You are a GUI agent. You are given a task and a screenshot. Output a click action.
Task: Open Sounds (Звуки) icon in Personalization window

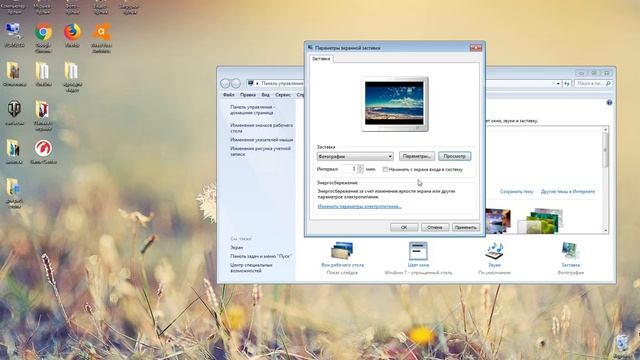point(494,251)
